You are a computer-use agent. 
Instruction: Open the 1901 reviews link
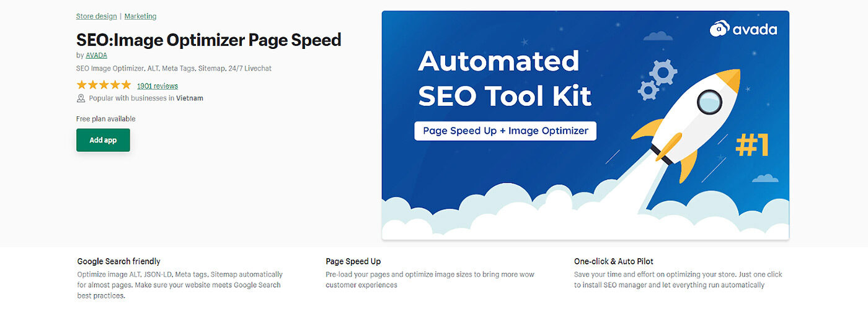click(x=157, y=86)
